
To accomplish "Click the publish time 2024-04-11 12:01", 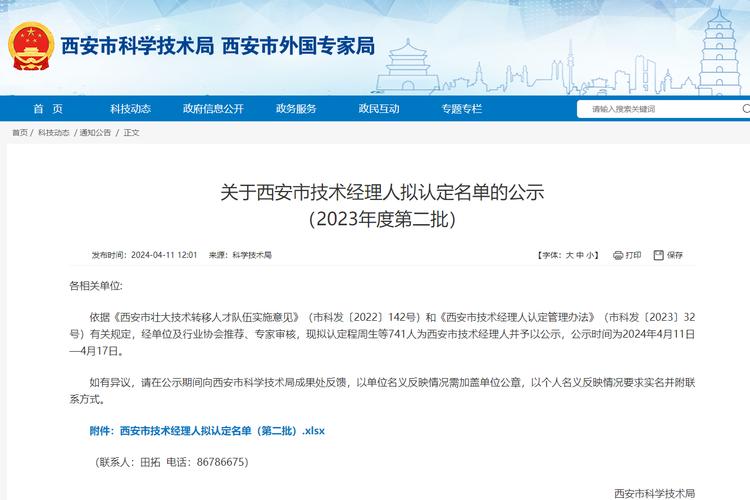I will 164,255.
